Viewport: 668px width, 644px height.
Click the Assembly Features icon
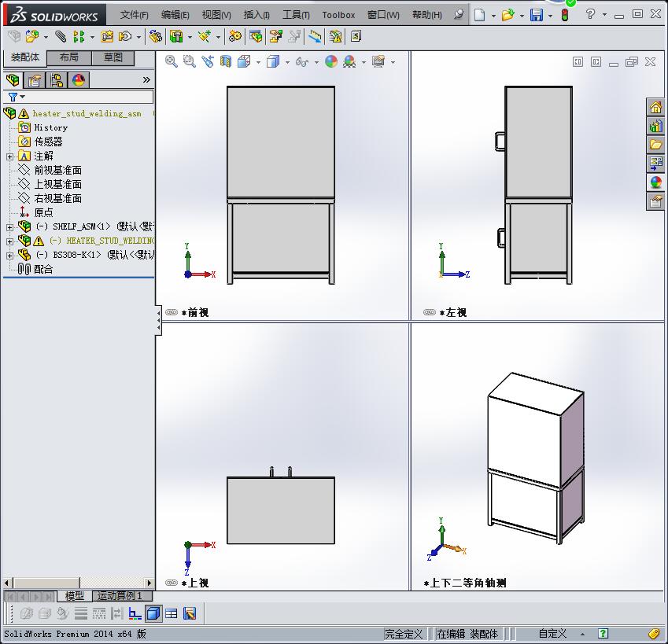[176, 37]
